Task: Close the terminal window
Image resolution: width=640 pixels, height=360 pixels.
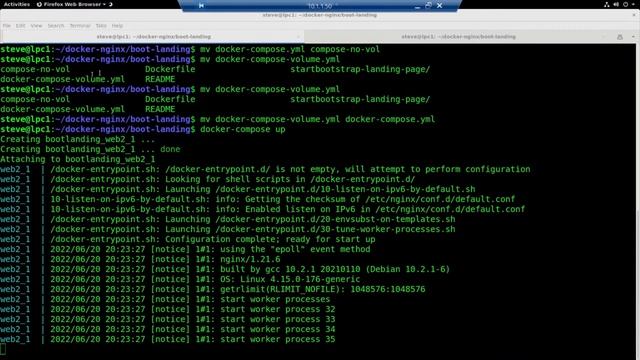Action: pyautogui.click(x=634, y=15)
